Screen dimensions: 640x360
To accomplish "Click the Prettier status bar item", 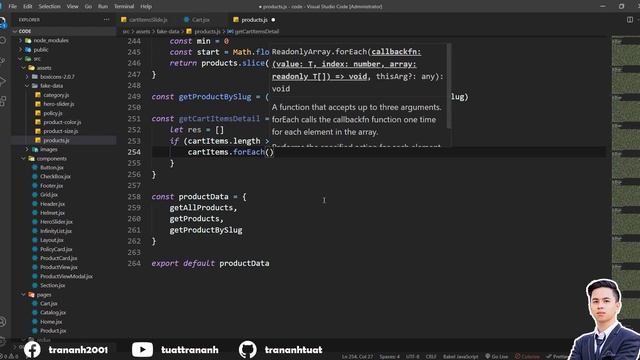I will click(x=558, y=356).
